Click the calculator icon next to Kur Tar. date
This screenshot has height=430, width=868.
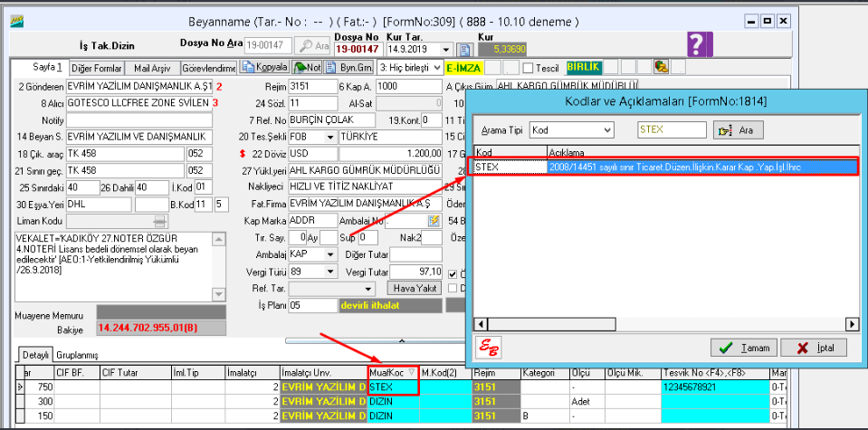(465, 49)
